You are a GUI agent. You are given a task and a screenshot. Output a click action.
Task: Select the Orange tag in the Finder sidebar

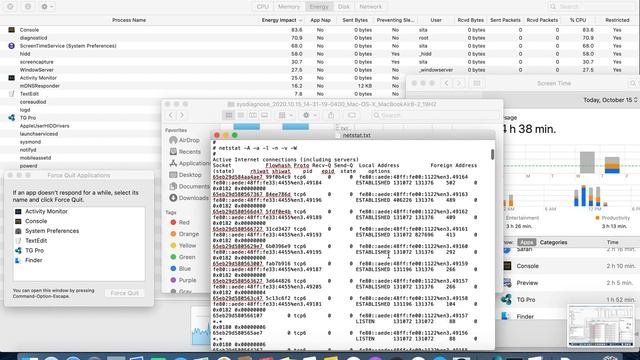point(184,234)
